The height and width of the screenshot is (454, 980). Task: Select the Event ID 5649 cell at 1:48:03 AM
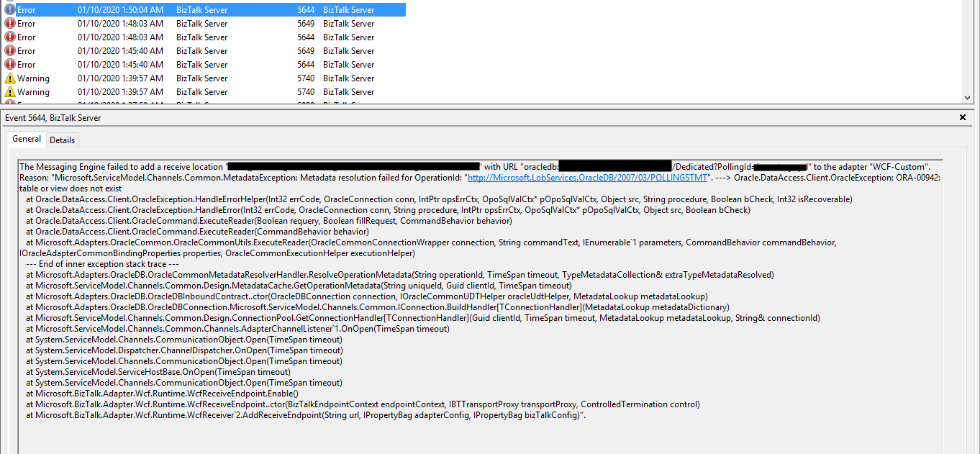[x=306, y=24]
